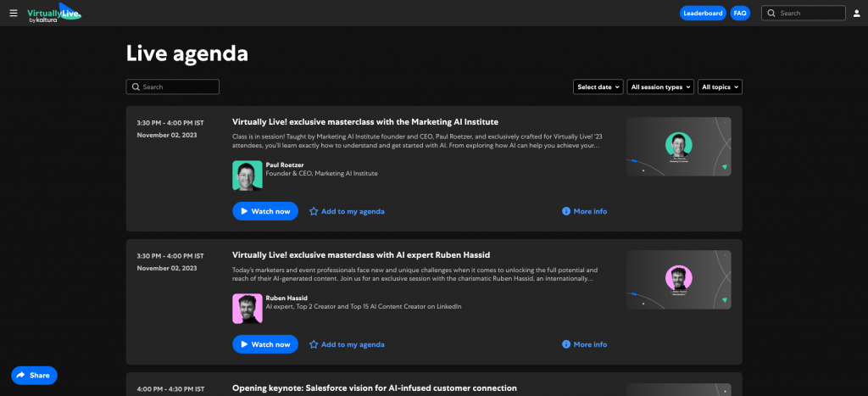Click the star icon for Ruben Hassid session
The width and height of the screenshot is (868, 396).
click(314, 344)
